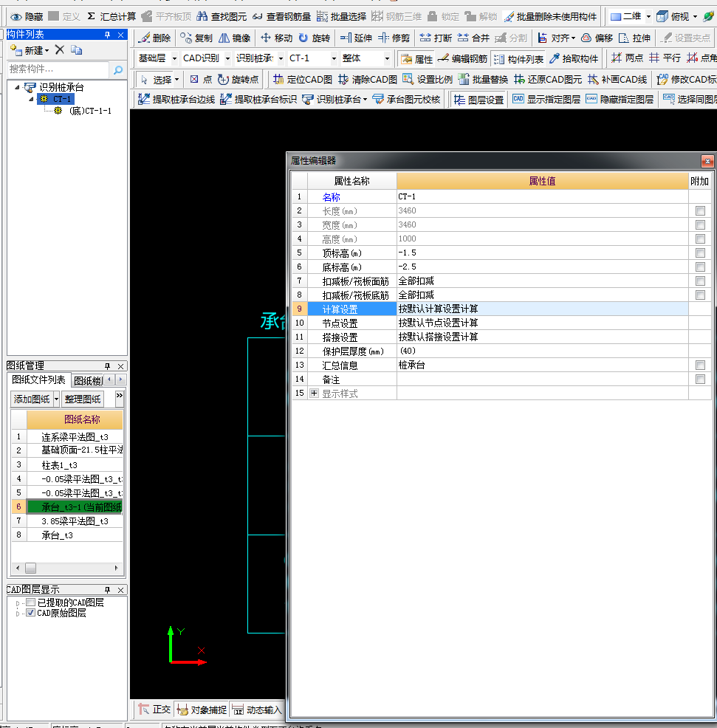This screenshot has height=728, width=717.
Task: Click 提取桩承台边线 tool
Action: pos(176,99)
